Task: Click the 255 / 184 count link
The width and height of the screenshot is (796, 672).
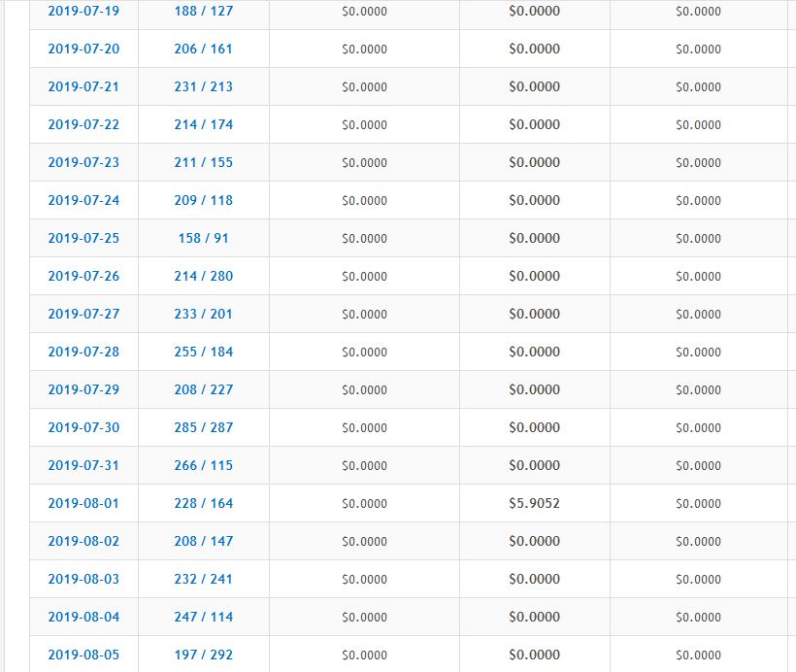Action: [204, 352]
